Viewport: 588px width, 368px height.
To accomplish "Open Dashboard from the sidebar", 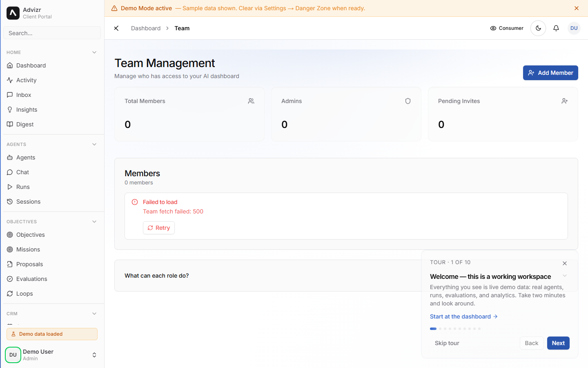I will 52,65.
